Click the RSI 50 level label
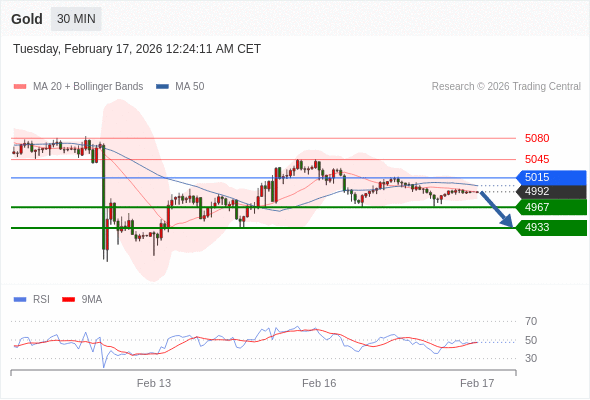 coord(531,340)
